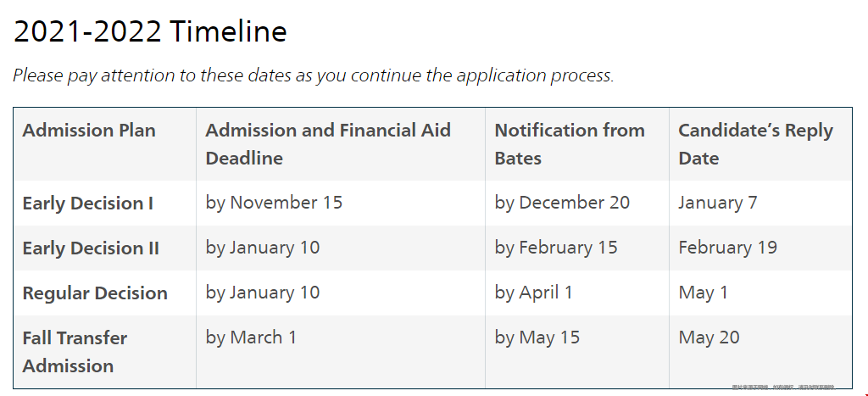The image size is (868, 396).
Task: Click the italic application process note
Action: 314,75
